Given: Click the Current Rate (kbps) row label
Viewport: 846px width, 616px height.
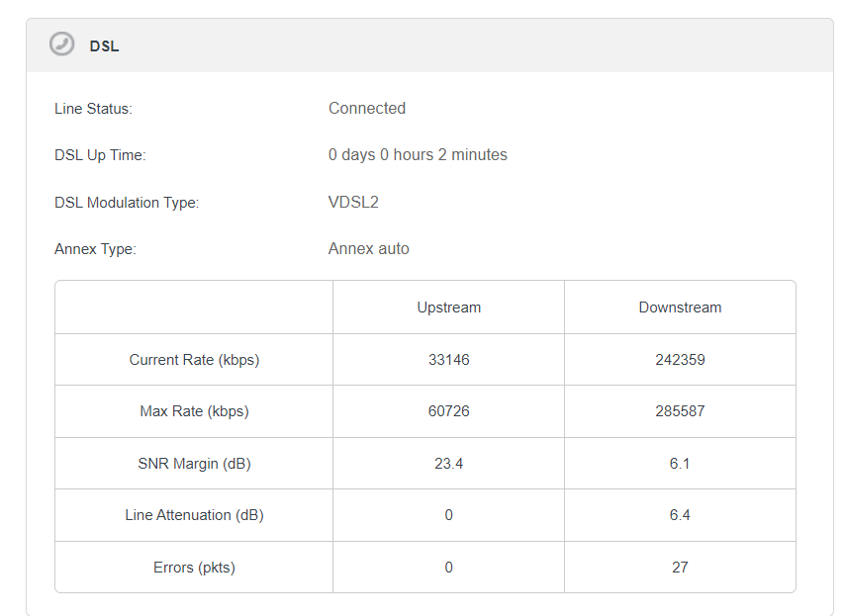Looking at the screenshot, I should coord(194,360).
